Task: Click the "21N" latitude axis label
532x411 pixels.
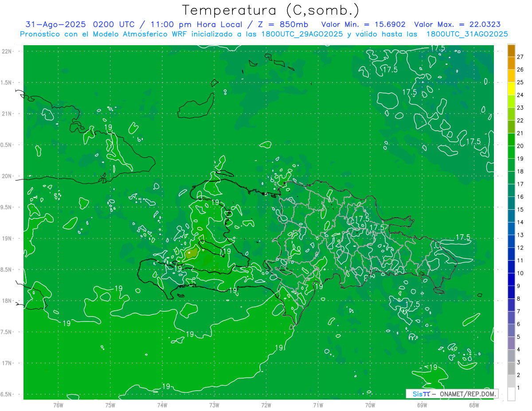Action: tap(7, 114)
